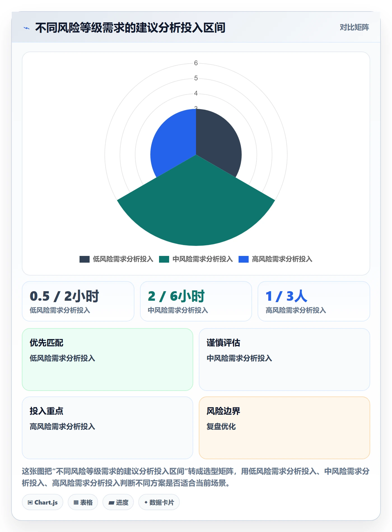Click the bar icon in the 进度 tag
This screenshot has height=532, width=392.
[x=111, y=503]
